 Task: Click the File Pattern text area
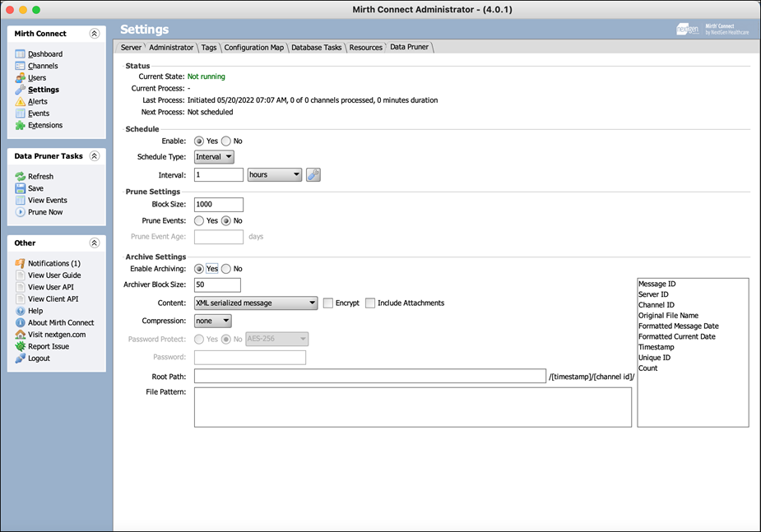click(413, 407)
